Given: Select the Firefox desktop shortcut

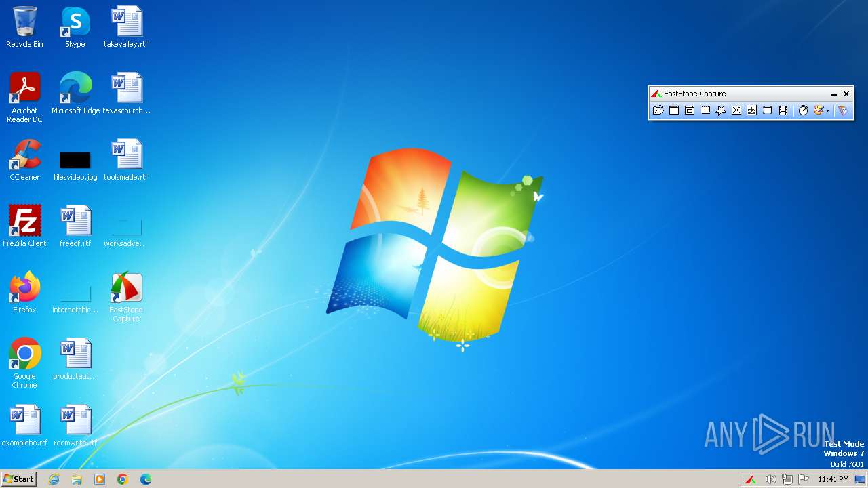Looking at the screenshot, I should (24, 293).
